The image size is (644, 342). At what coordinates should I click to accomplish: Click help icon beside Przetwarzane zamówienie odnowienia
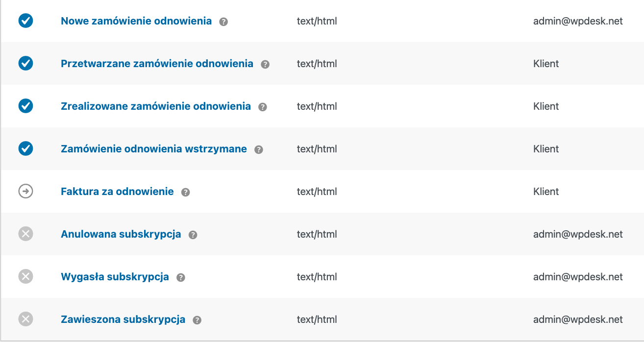point(265,64)
